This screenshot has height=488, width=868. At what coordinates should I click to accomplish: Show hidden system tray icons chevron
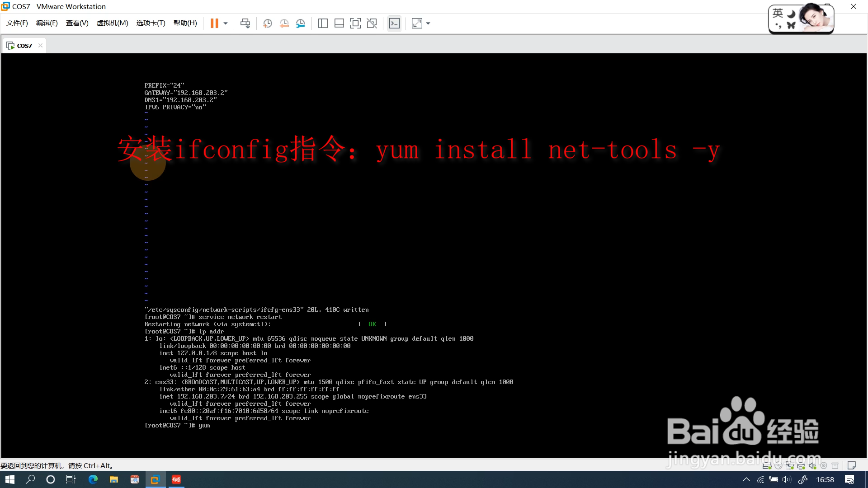coord(746,479)
